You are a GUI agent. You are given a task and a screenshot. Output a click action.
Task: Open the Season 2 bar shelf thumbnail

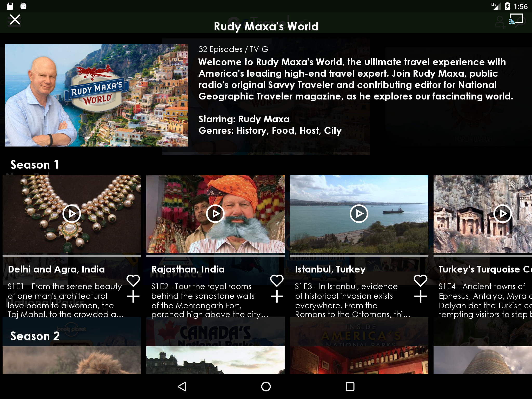[x=359, y=360]
